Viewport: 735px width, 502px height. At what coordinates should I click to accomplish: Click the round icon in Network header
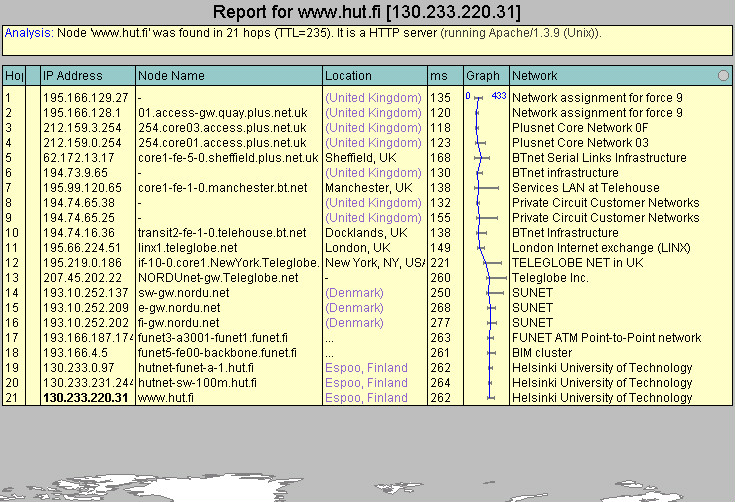pyautogui.click(x=723, y=75)
